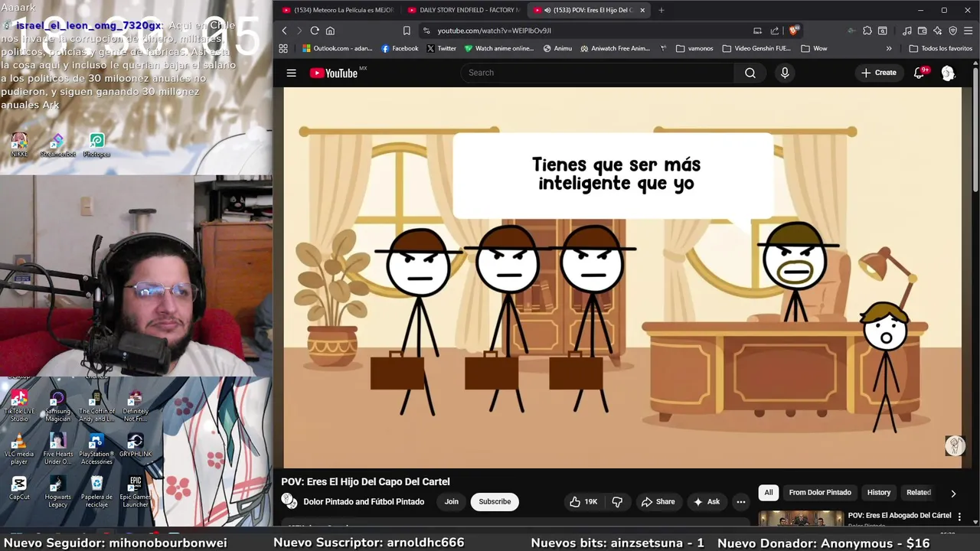This screenshot has width=980, height=551.
Task: Subscribe to the channel
Action: click(x=495, y=501)
